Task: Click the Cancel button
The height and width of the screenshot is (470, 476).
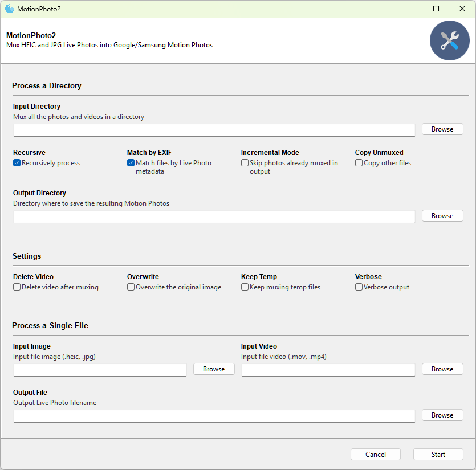Action: pos(376,455)
